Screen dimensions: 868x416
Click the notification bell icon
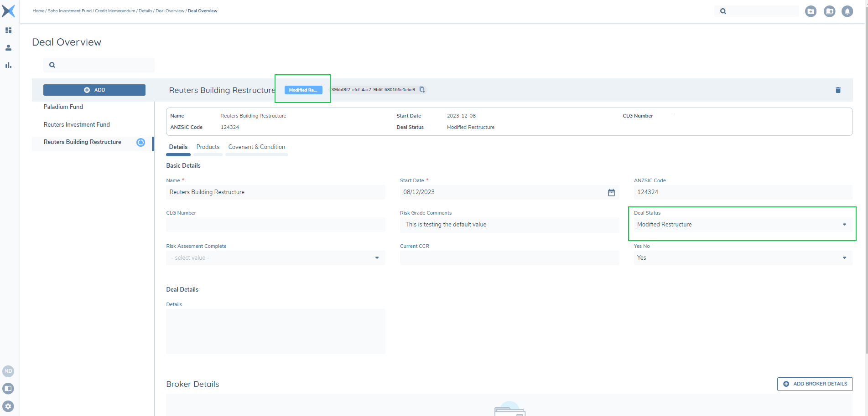847,11
